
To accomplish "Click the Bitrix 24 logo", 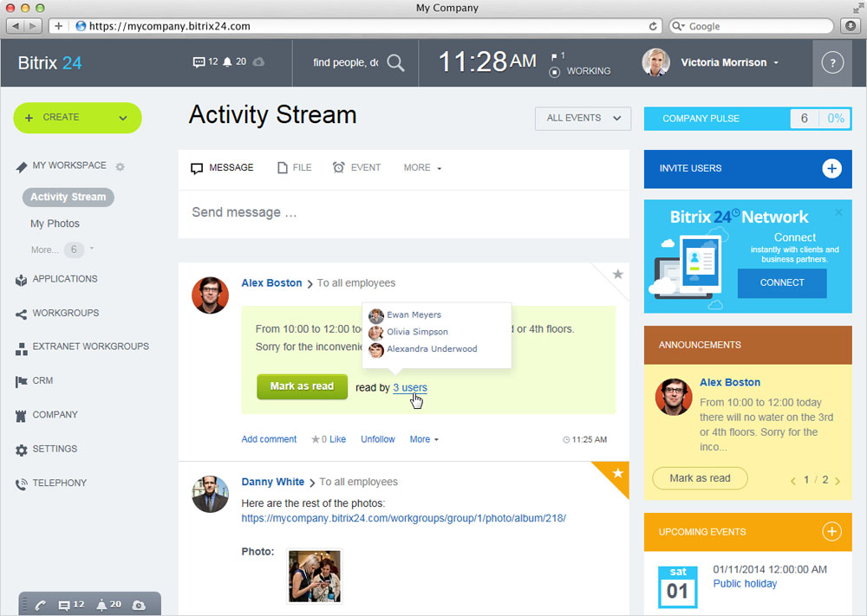I will click(49, 63).
